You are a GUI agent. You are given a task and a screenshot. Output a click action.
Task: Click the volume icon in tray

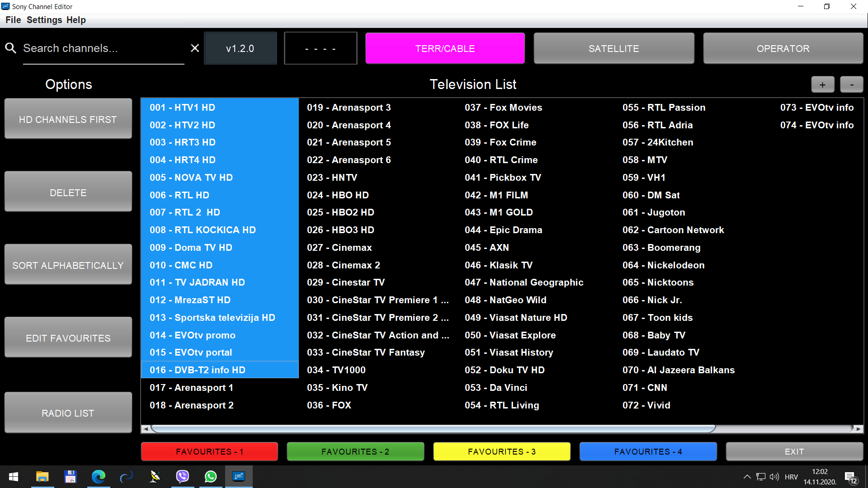point(774,477)
